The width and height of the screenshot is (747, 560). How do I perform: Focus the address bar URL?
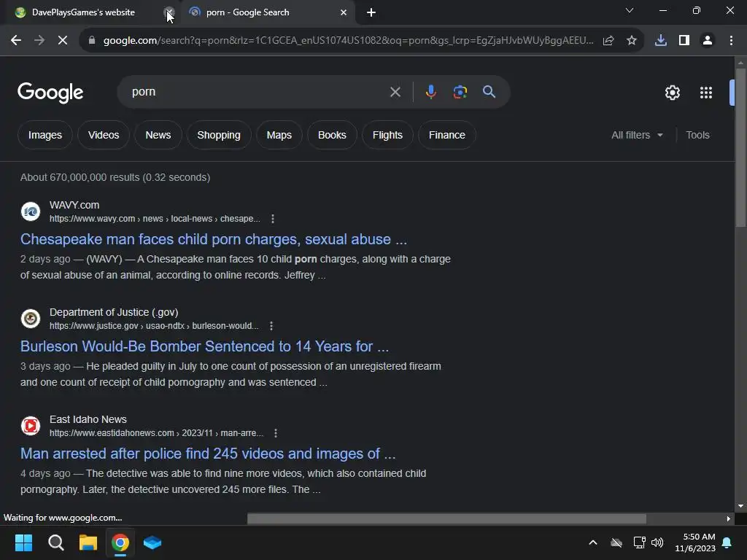coord(348,41)
